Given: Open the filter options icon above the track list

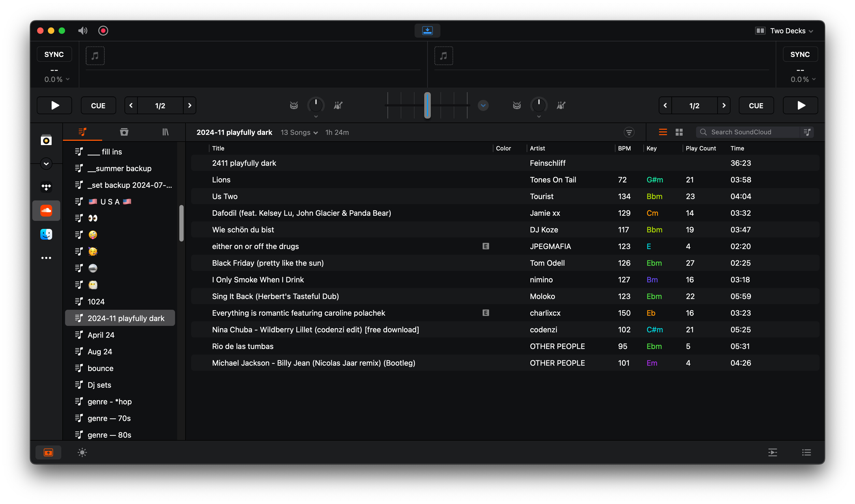Looking at the screenshot, I should point(629,132).
